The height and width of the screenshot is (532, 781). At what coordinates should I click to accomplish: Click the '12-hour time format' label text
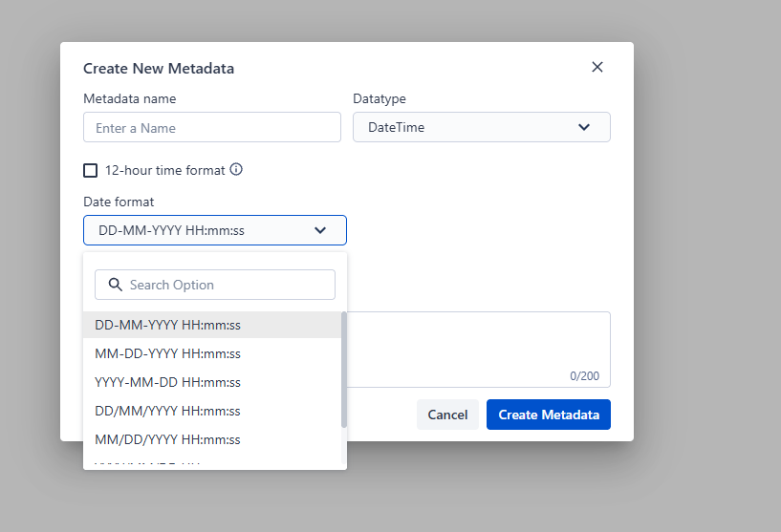coord(164,171)
